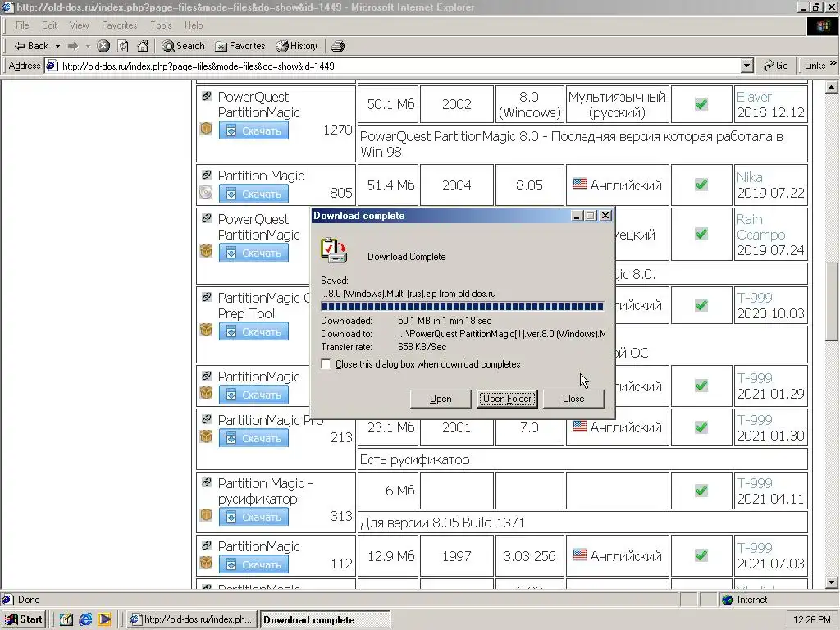The image size is (840, 630).
Task: Click the Refresh page icon
Action: (x=123, y=46)
